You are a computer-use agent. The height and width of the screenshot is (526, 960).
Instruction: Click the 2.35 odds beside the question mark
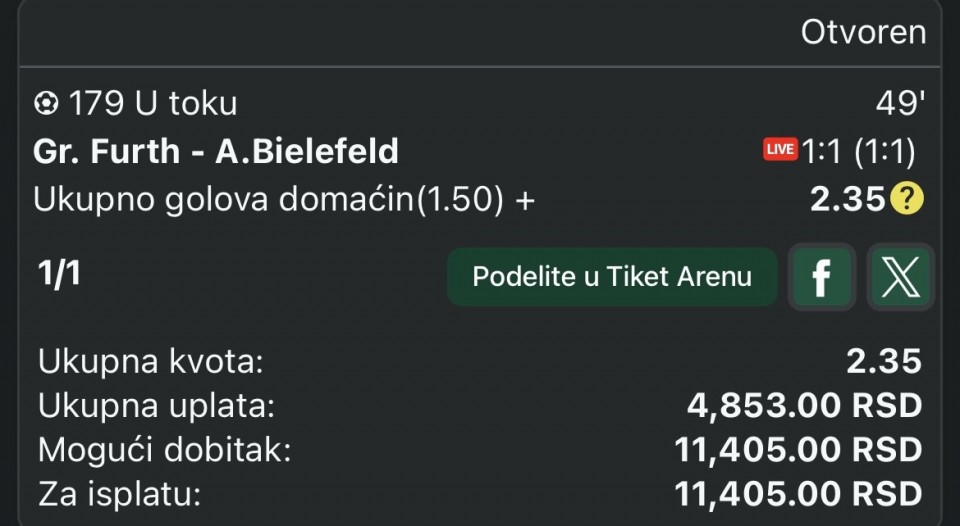click(x=847, y=200)
